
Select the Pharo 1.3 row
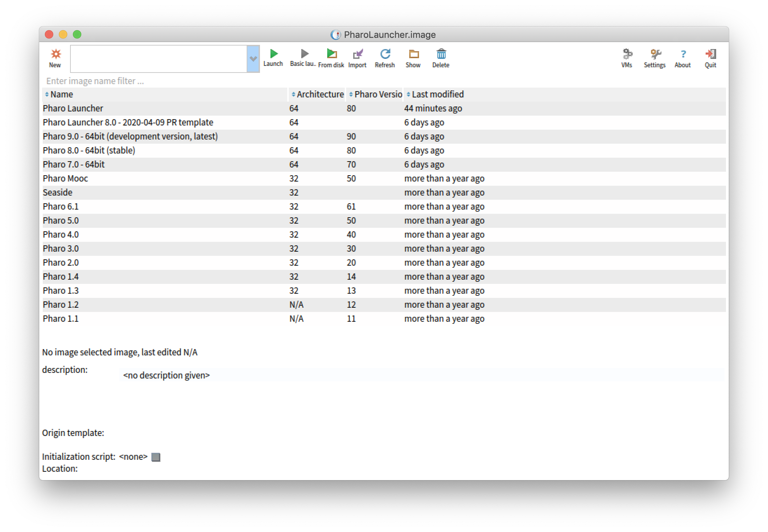click(384, 291)
